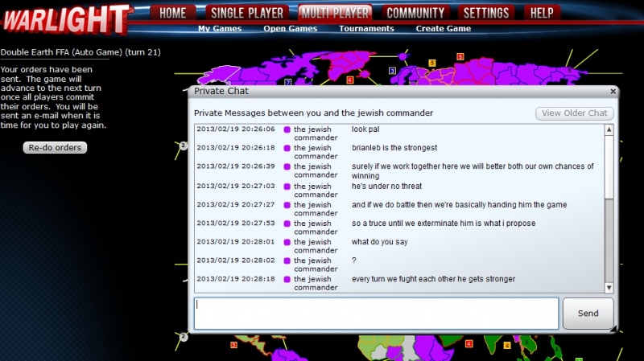
Task: Click the chat scrollbar up arrow
Action: 609,129
